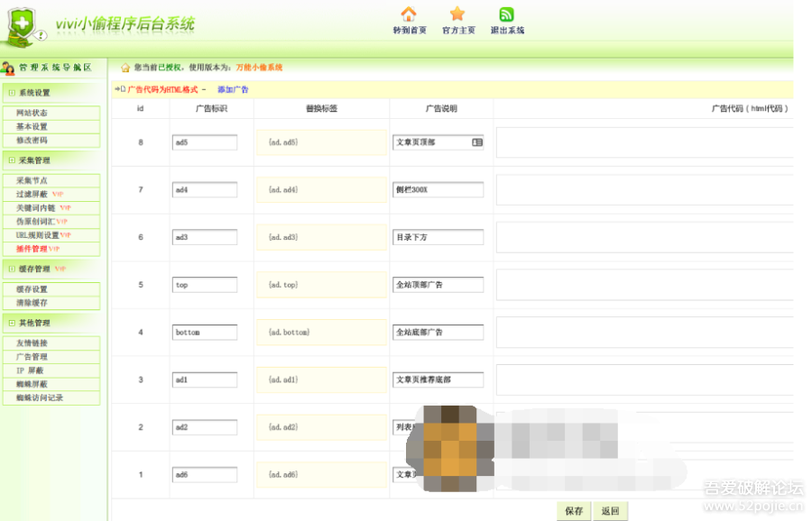The width and height of the screenshot is (812, 521).
Task: Toggle the 缓存管理 section expander
Action: click(x=12, y=269)
